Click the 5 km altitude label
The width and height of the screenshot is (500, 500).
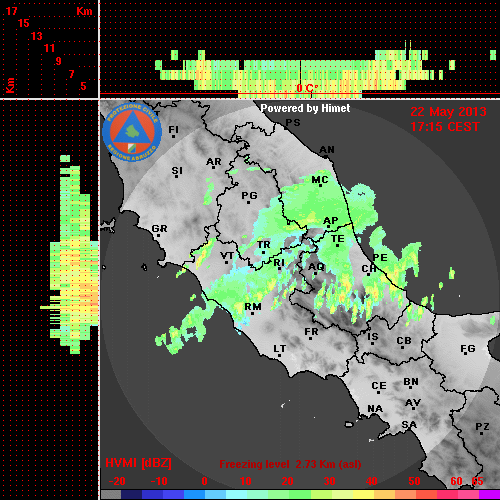(83, 86)
